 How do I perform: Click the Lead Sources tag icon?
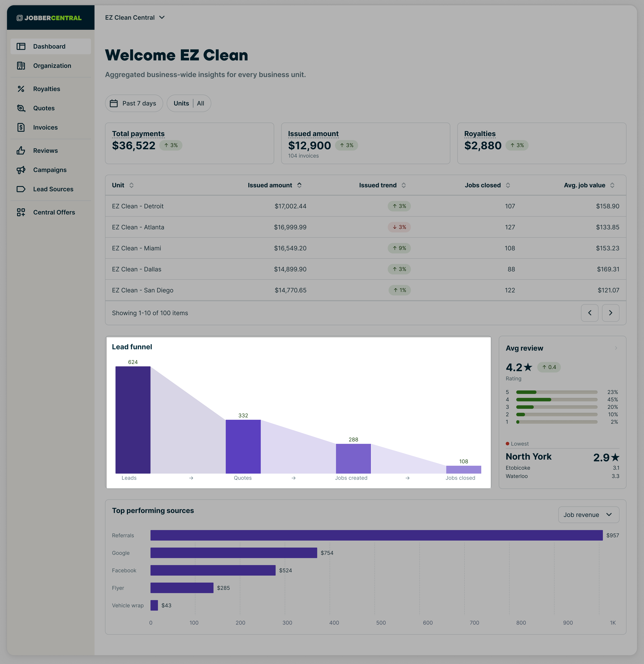(21, 189)
